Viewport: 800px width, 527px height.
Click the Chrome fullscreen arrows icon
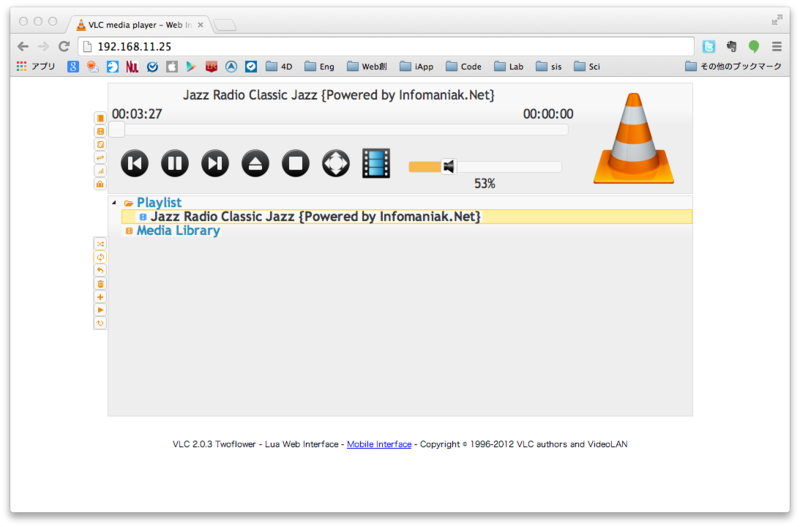pos(777,20)
